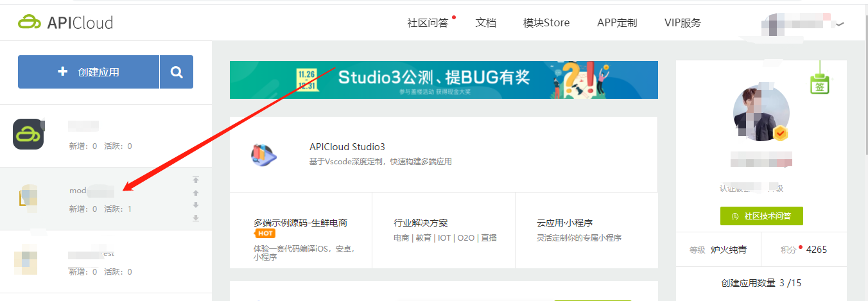Viewport: 868px width, 301px height.
Task: Click the 积分 4265 points
Action: click(x=805, y=250)
